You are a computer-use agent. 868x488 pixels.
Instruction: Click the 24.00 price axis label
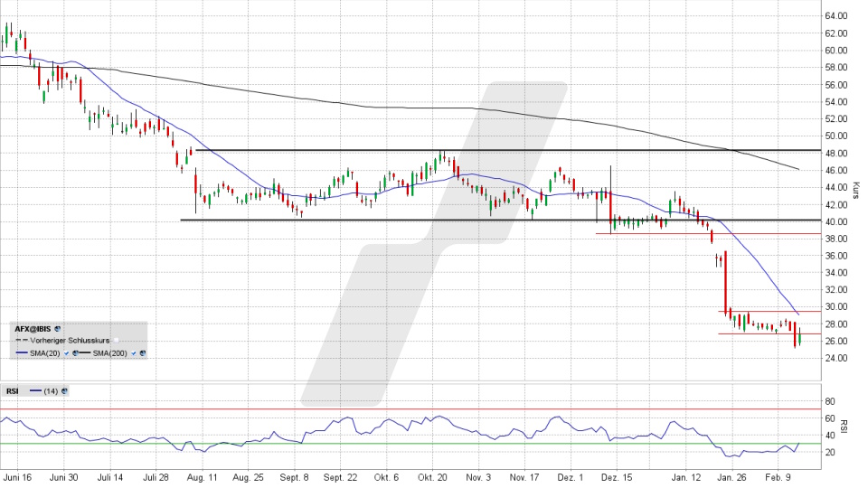[835, 358]
